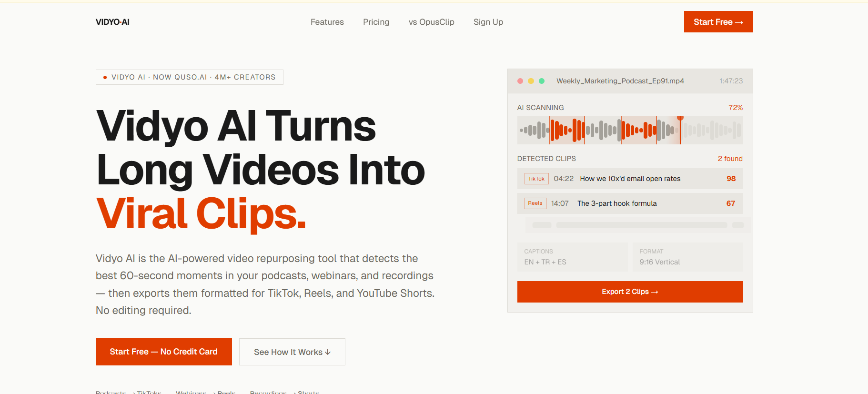Click the '2 found' clips count

(x=730, y=159)
